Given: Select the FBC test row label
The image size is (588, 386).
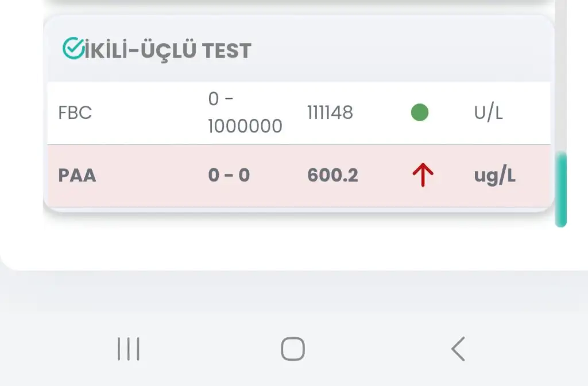Looking at the screenshot, I should pyautogui.click(x=75, y=113).
